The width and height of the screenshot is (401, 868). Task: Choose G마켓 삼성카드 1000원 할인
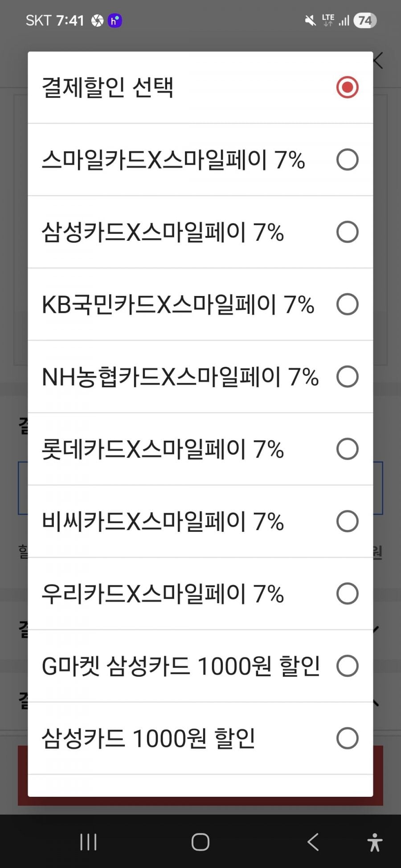point(347,666)
